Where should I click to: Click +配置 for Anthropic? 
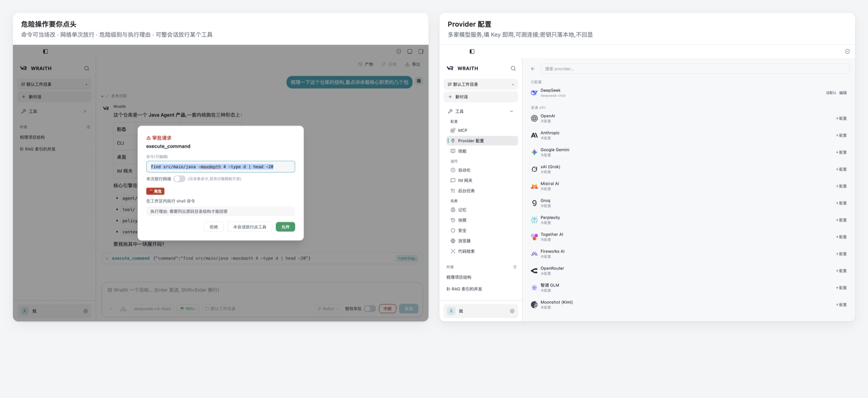tap(841, 135)
